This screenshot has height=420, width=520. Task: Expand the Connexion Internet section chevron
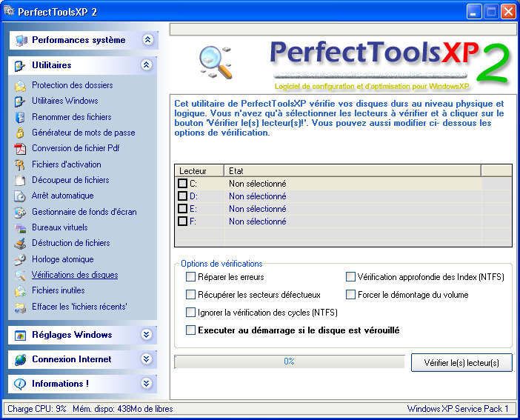click(x=146, y=359)
